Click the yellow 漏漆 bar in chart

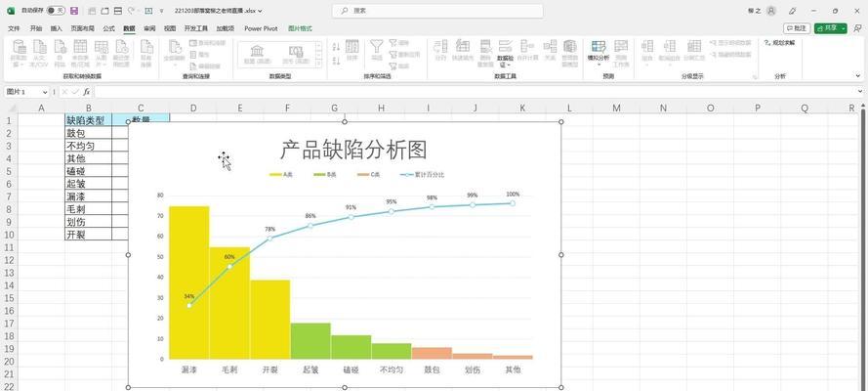189,282
